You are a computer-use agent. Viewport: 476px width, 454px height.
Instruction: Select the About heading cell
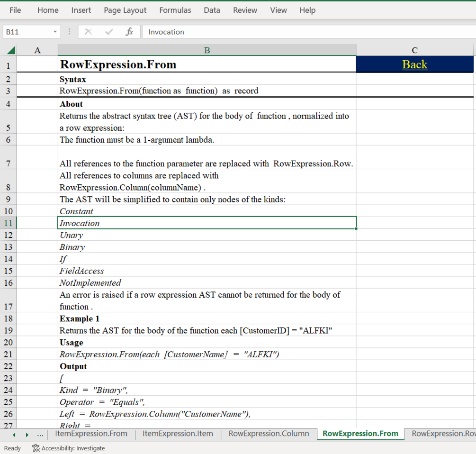coord(207,104)
